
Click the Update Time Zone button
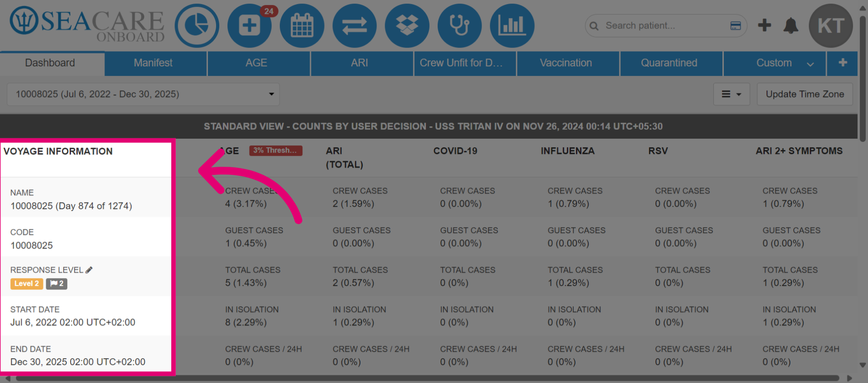805,94
